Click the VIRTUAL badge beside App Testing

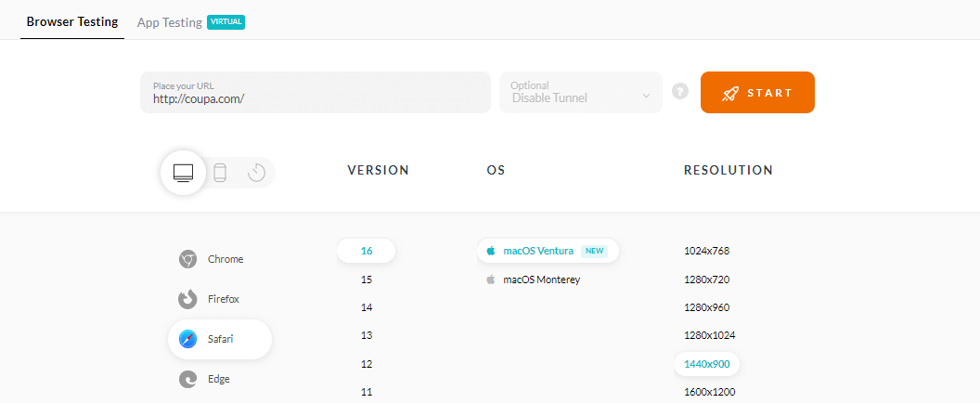(226, 22)
